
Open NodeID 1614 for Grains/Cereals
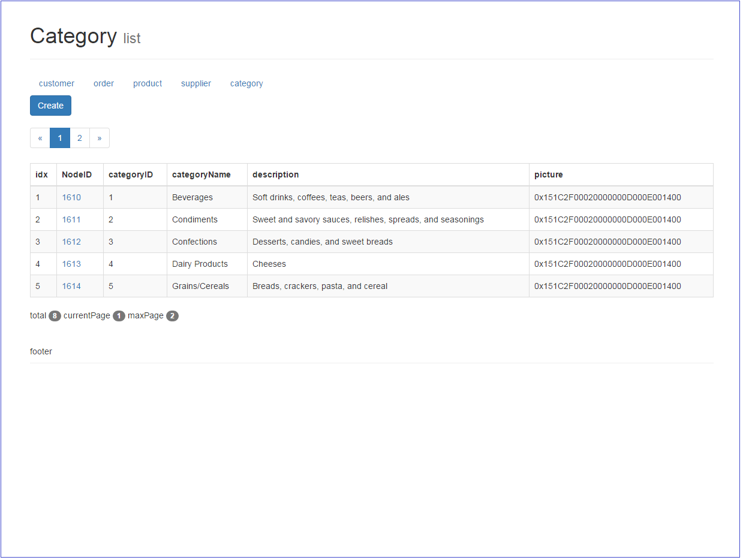pos(71,286)
